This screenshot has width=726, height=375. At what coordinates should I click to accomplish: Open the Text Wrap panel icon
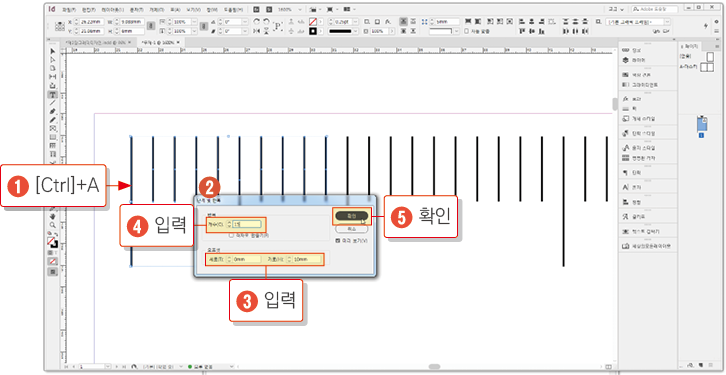click(625, 231)
